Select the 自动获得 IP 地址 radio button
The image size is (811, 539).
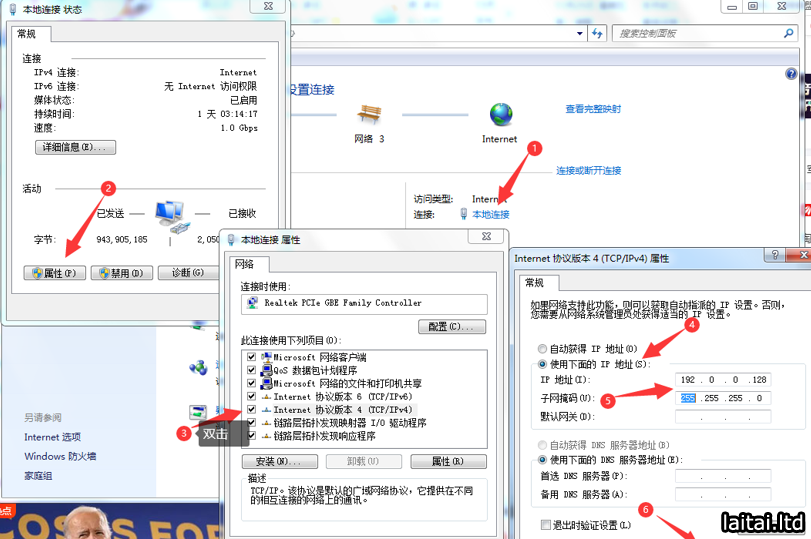click(543, 348)
